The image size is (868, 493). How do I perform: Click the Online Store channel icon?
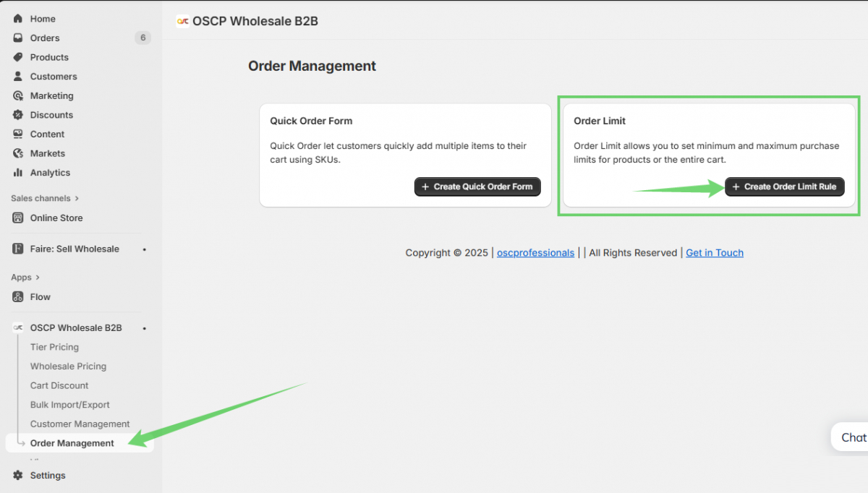18,218
